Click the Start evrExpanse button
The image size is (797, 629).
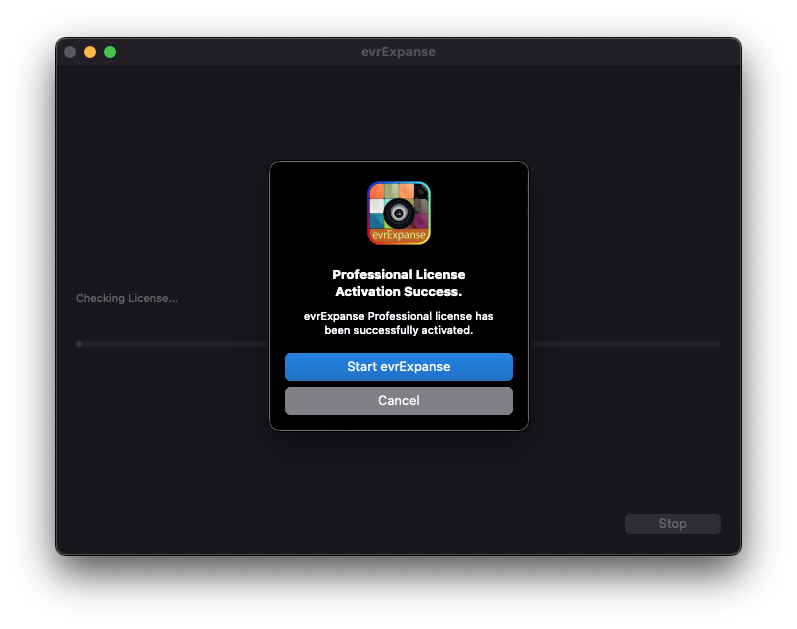click(398, 367)
